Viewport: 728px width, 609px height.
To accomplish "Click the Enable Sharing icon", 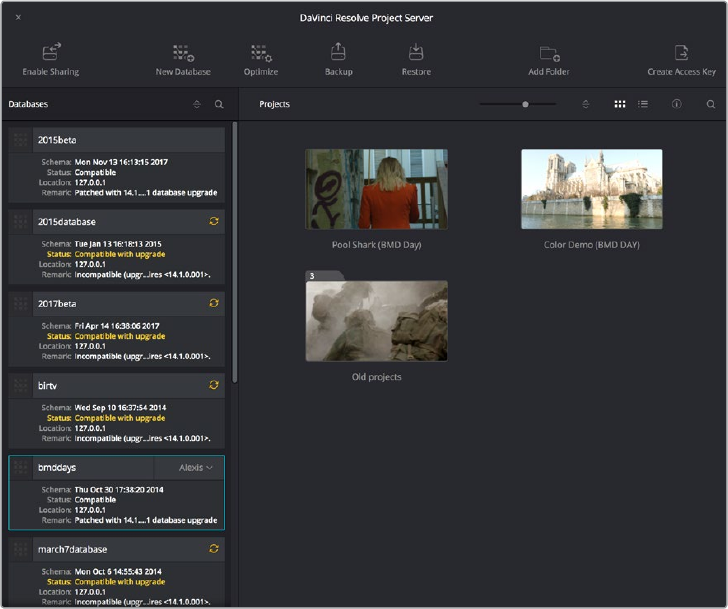I will click(51, 52).
